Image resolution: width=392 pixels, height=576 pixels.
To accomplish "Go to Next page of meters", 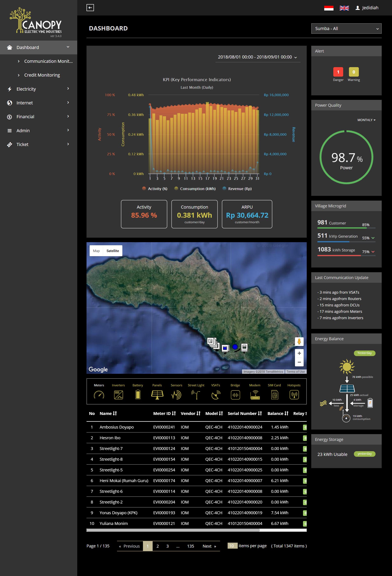I will pyautogui.click(x=209, y=546).
